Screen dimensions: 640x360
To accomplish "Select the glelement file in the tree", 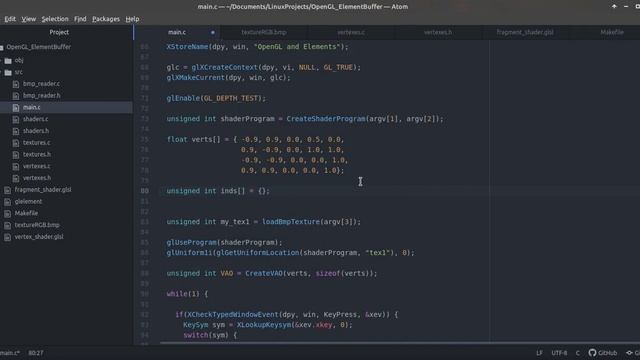I will (x=28, y=202).
